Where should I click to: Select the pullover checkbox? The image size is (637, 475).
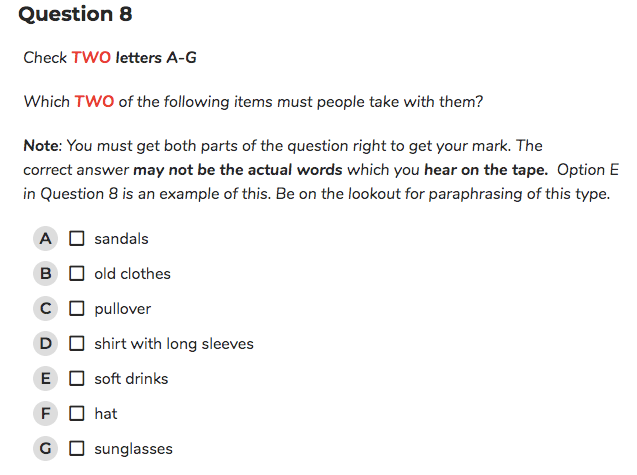76,308
